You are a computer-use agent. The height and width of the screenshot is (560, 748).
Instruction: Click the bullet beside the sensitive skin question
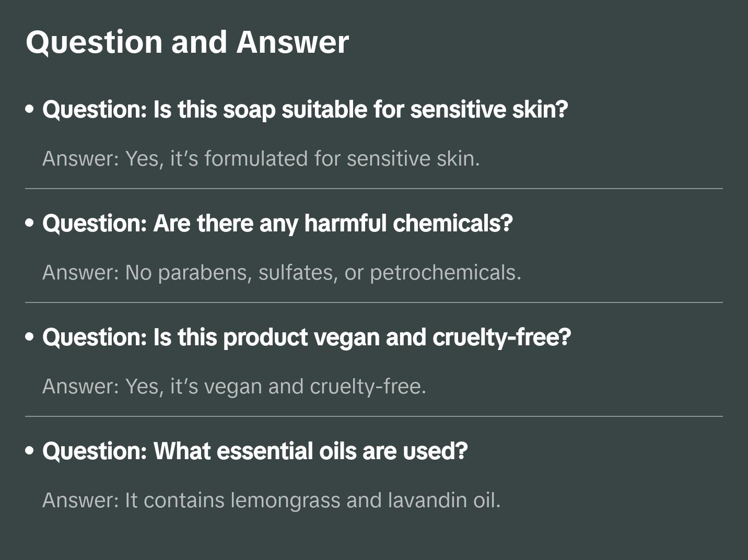click(30, 110)
